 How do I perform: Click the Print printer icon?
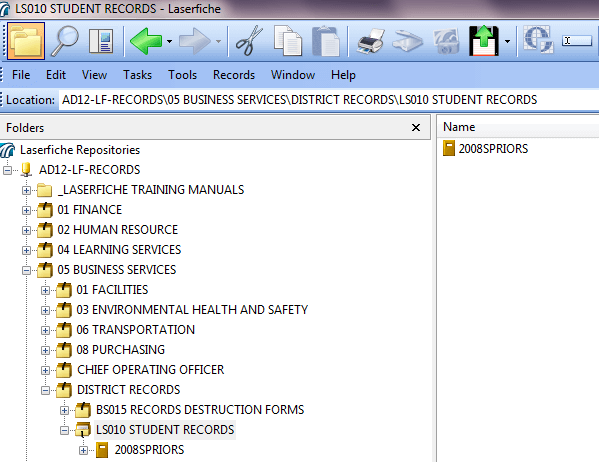pyautogui.click(x=371, y=41)
